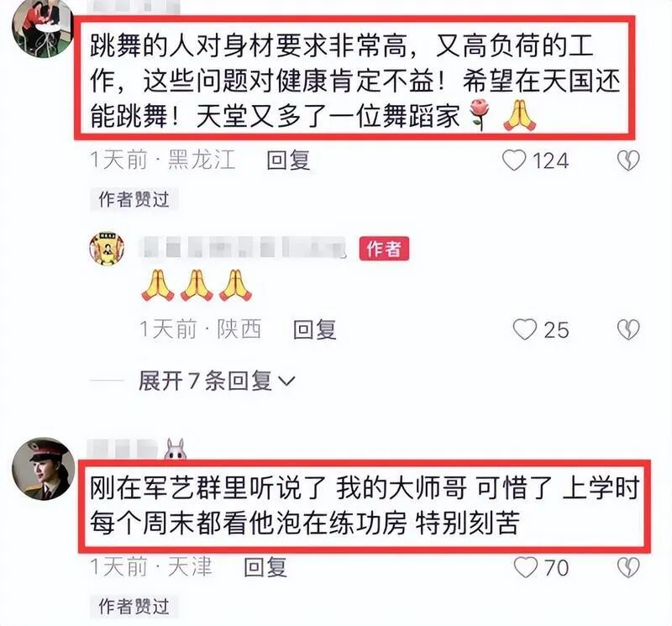Open the blurred author username
672x626 pixels.
coord(244,248)
